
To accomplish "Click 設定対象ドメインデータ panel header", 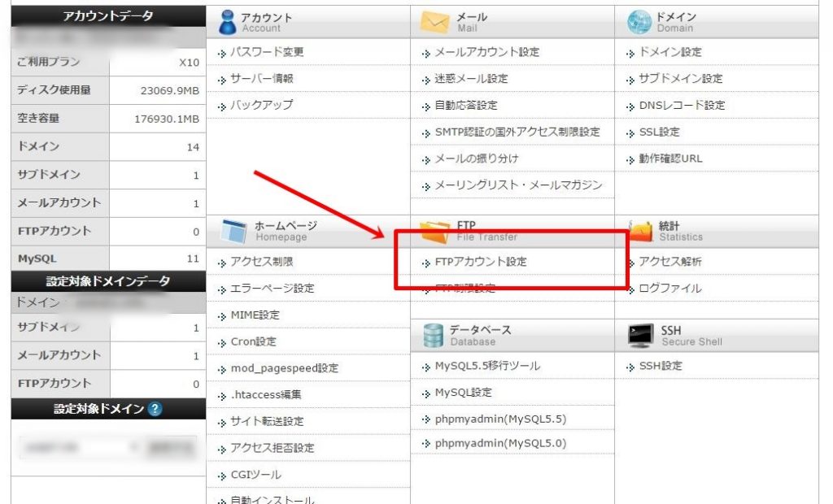I will 108,281.
